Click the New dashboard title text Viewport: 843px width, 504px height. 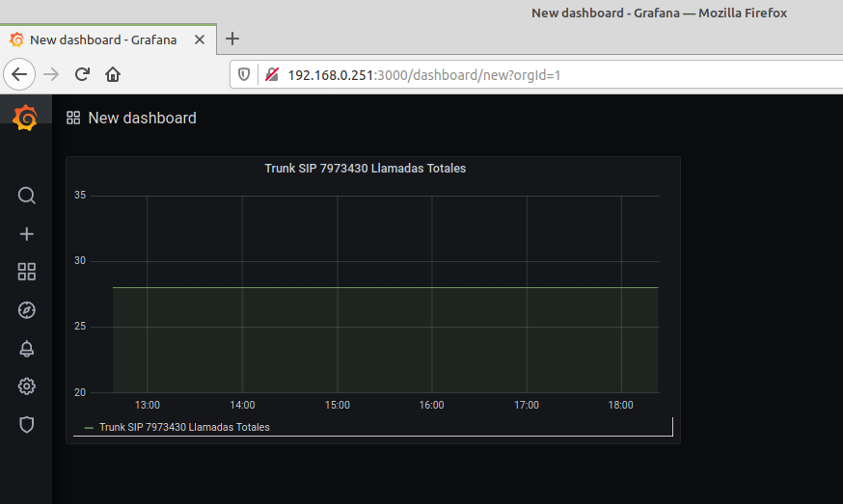pos(142,118)
